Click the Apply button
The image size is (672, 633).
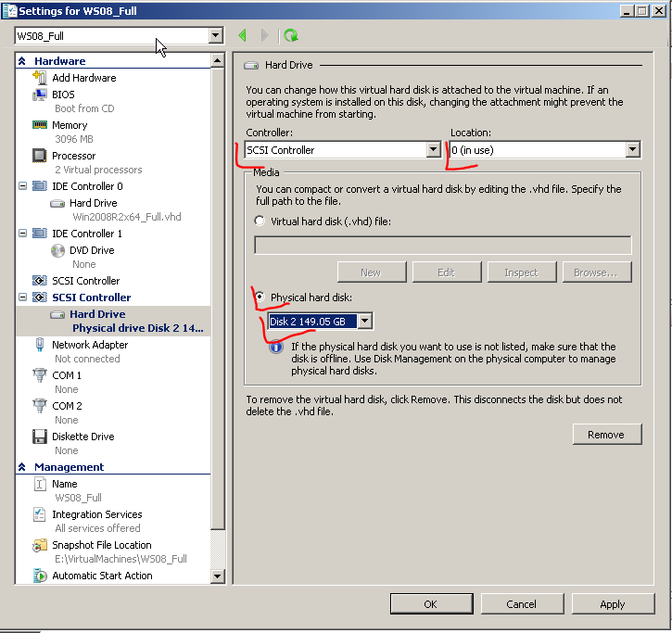[x=613, y=604]
